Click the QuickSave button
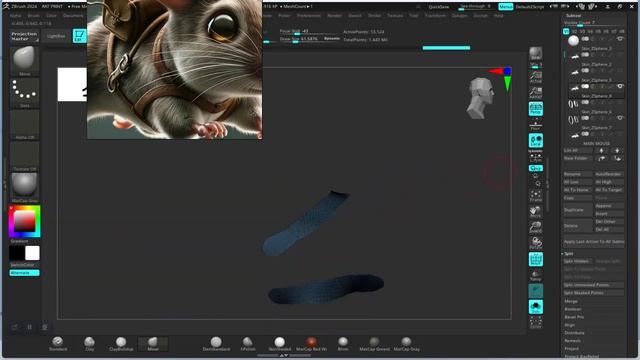 [439, 7]
